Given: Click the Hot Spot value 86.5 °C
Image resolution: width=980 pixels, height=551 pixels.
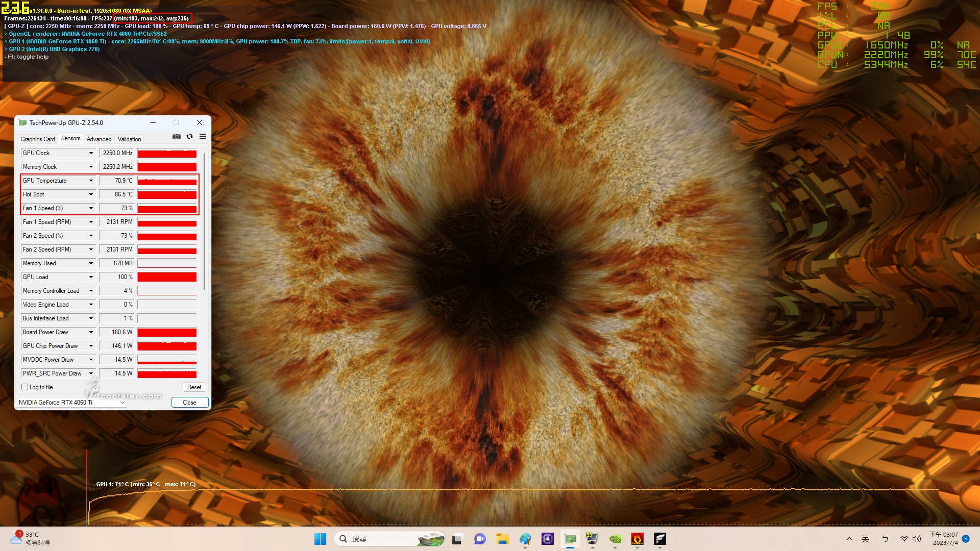Looking at the screenshot, I should coord(116,194).
